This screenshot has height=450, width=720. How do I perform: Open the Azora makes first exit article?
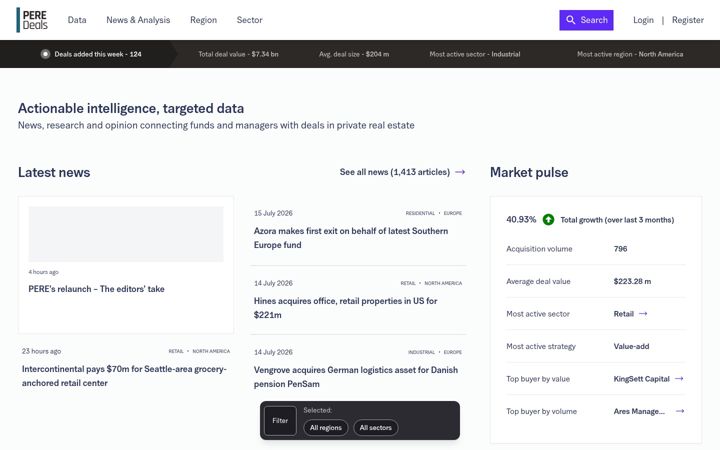(351, 238)
